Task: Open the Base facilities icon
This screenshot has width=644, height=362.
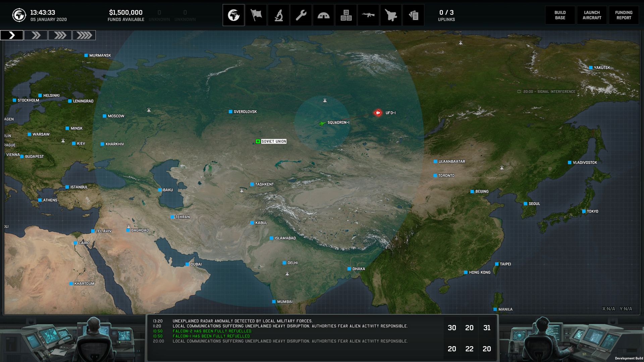Action: click(323, 15)
